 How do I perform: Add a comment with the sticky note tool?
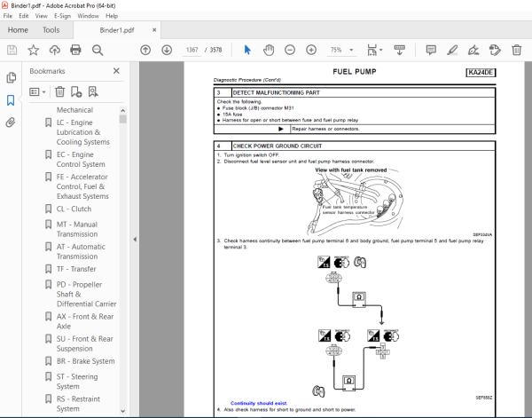click(x=430, y=50)
